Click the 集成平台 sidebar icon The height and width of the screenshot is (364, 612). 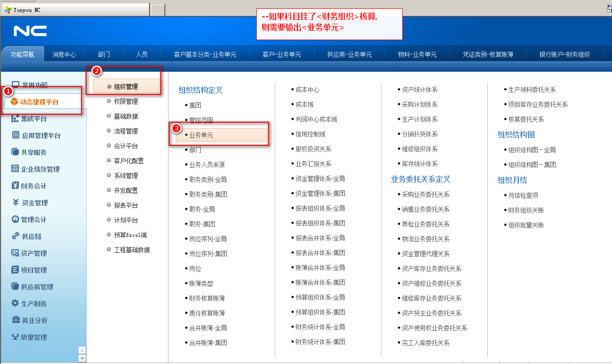pyautogui.click(x=15, y=119)
